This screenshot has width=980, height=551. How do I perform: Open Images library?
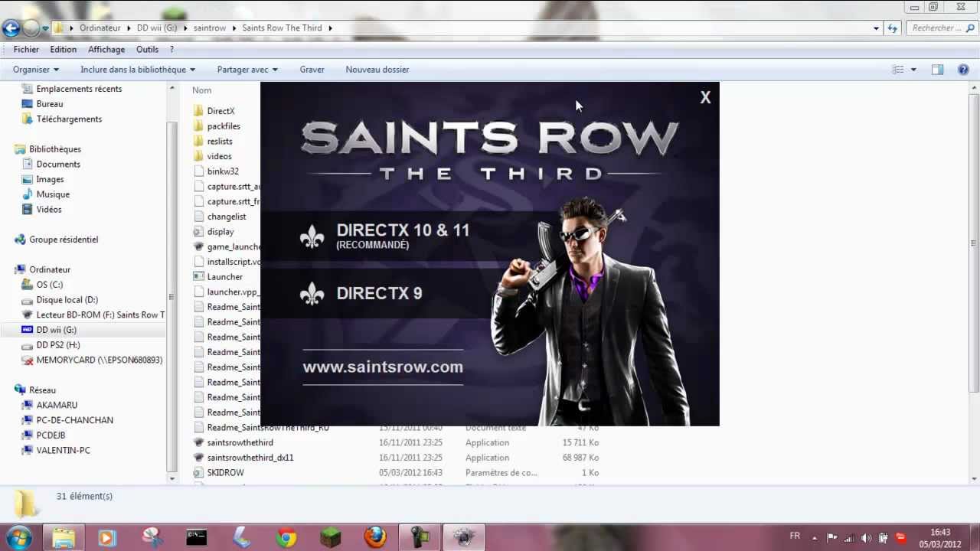[43, 179]
